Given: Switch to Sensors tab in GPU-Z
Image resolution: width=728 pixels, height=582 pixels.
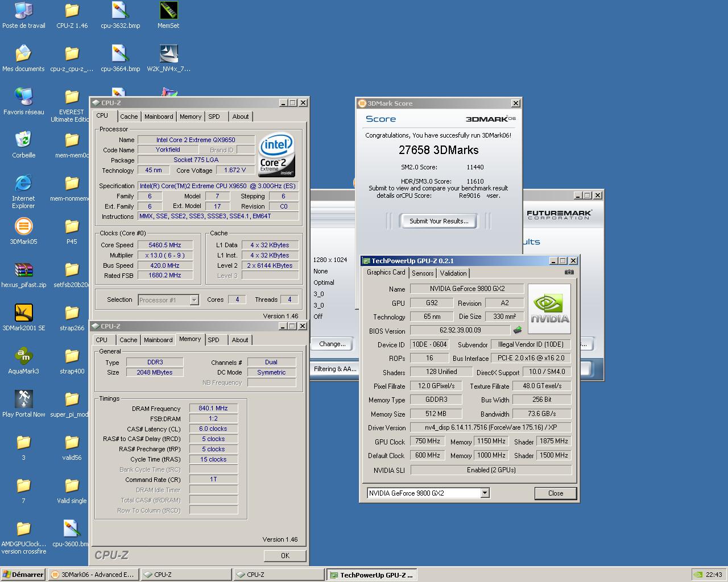Looking at the screenshot, I should 423,273.
